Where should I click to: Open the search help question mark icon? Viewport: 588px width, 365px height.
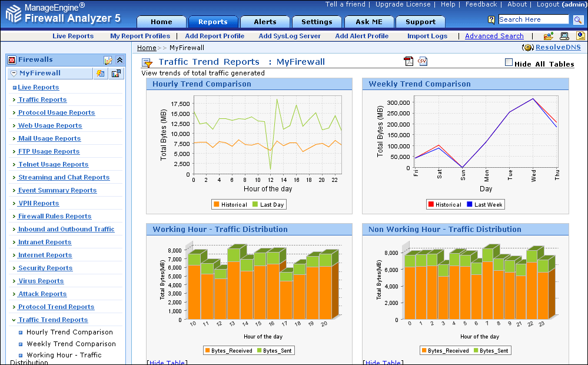[x=491, y=20]
